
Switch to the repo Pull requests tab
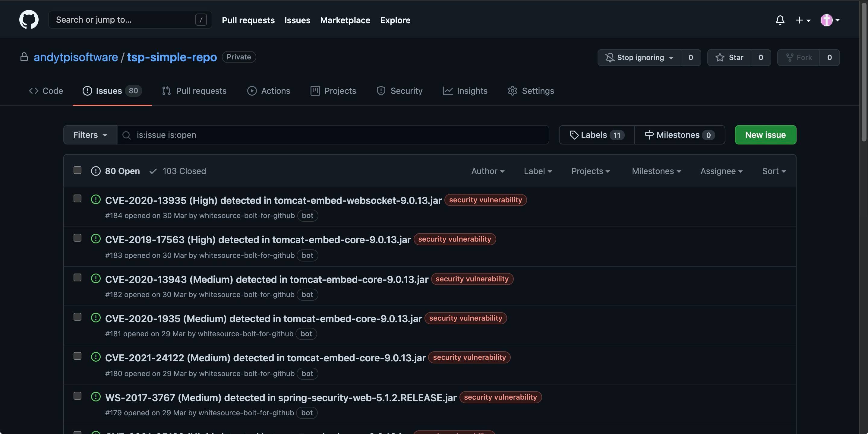coord(194,91)
